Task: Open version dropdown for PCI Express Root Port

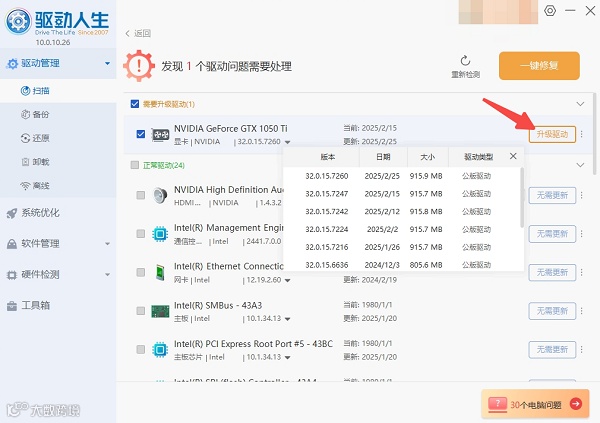Action: pyautogui.click(x=287, y=358)
